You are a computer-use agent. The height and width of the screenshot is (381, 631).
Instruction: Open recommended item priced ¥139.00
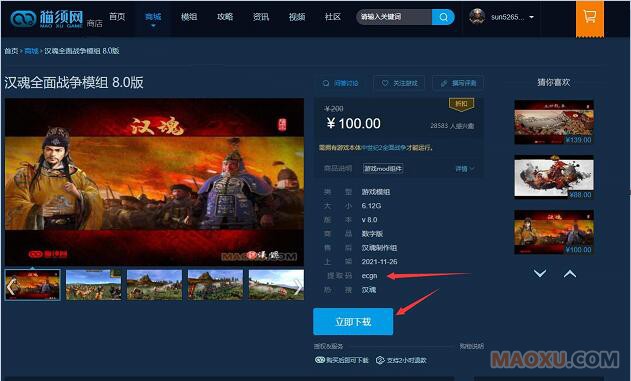(554, 122)
